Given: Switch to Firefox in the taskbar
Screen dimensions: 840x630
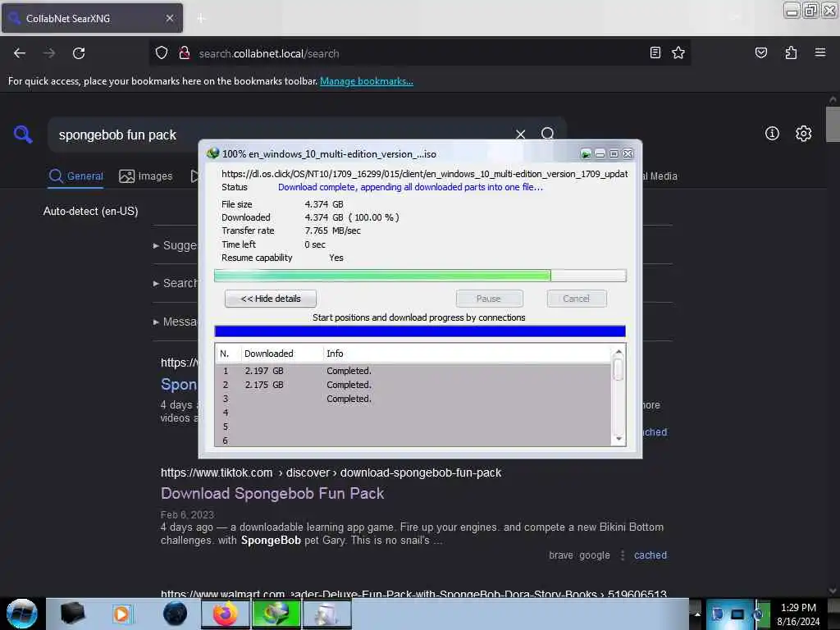Looking at the screenshot, I should click(226, 614).
